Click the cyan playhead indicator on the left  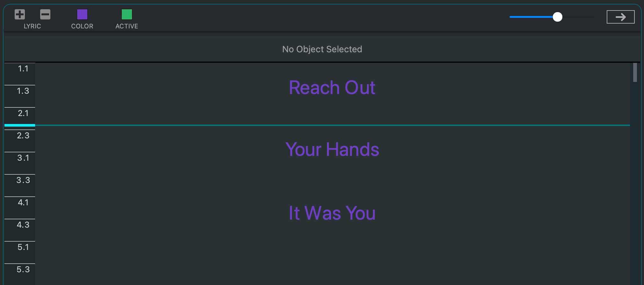click(19, 125)
